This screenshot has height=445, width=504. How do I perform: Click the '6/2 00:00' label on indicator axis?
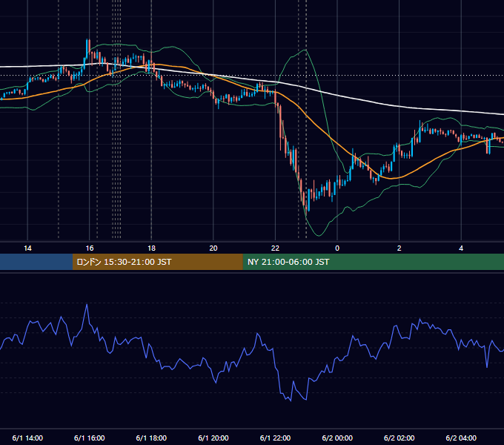click(337, 438)
